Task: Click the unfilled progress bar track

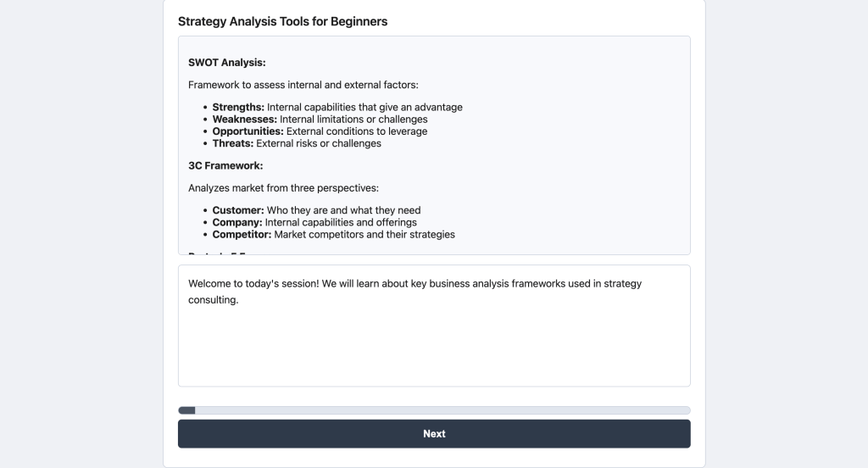Action: coord(441,410)
